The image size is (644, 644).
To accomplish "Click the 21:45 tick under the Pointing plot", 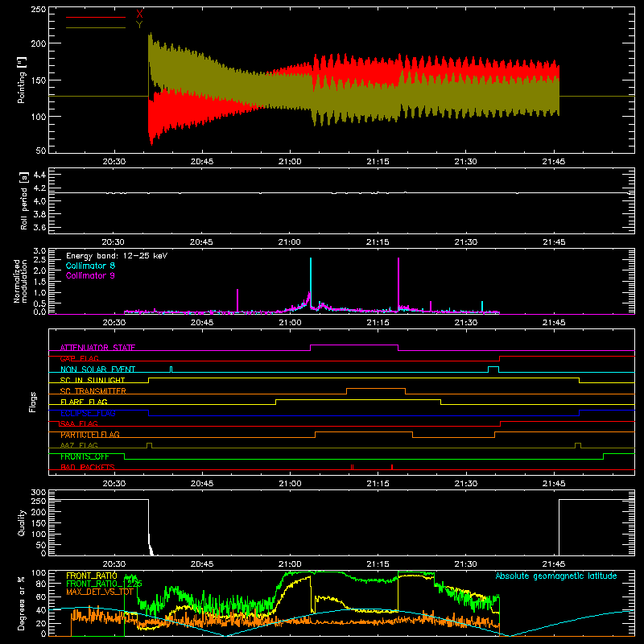I will (554, 162).
